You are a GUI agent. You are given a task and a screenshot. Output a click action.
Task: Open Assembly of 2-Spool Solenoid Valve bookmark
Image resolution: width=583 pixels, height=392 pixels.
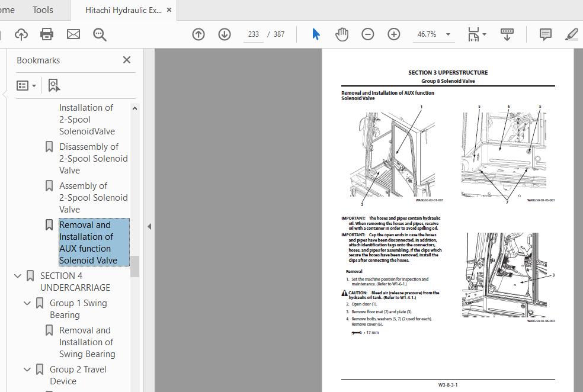coord(94,198)
